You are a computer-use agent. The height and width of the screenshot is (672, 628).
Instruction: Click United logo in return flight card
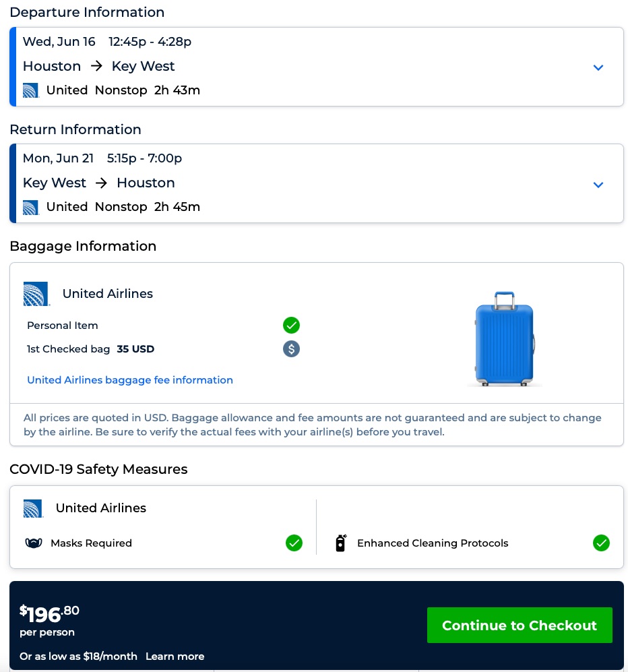[31, 207]
